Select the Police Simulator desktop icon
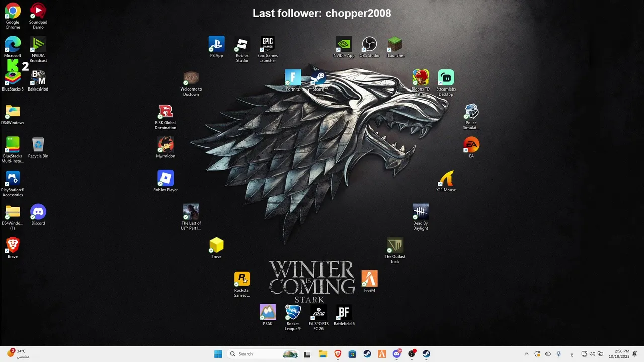 [x=471, y=117]
